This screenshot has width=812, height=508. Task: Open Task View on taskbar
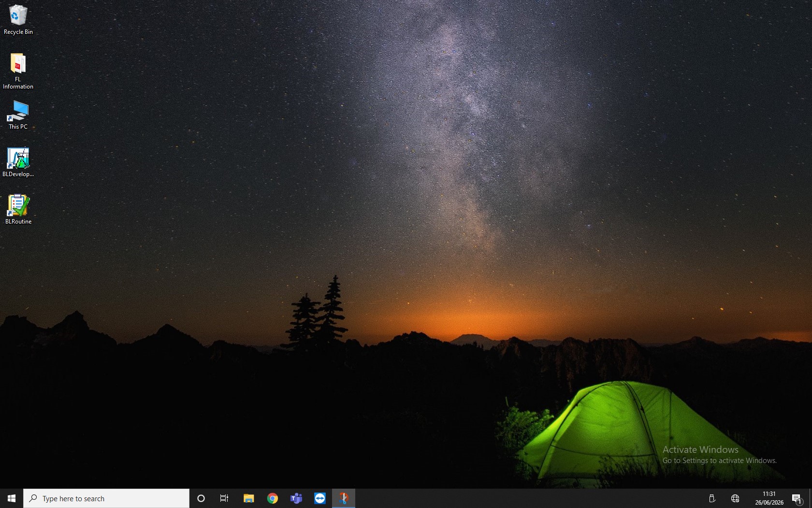coord(224,498)
